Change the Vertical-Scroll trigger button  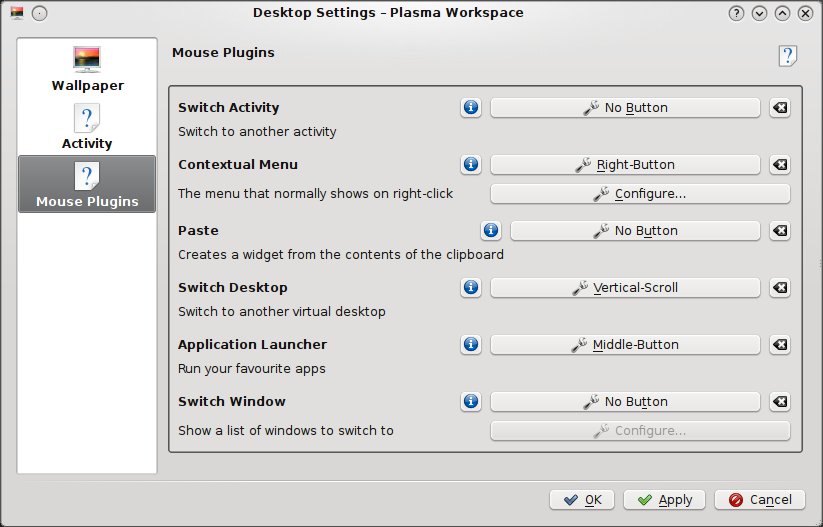625,288
